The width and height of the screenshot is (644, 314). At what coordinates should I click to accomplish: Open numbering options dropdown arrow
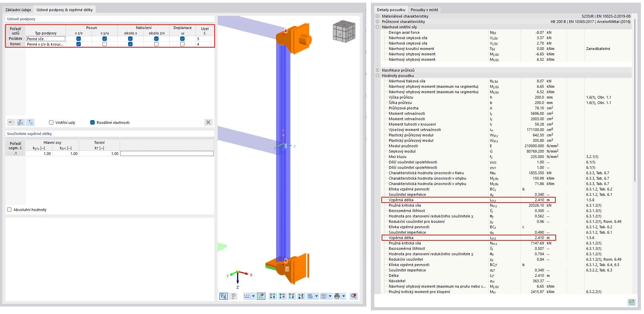point(253,296)
